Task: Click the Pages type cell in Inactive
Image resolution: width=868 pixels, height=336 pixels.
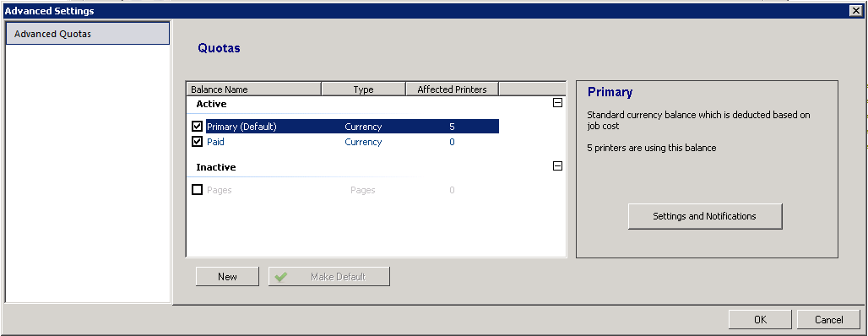Action: tap(362, 190)
